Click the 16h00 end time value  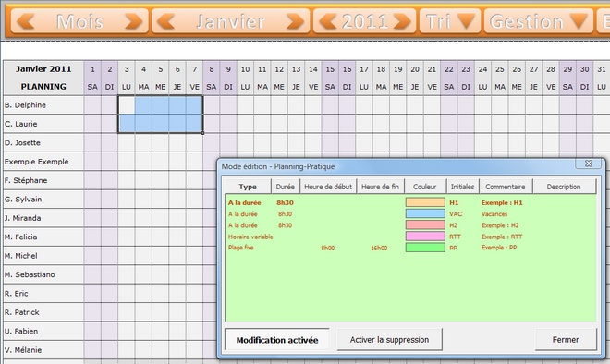tap(379, 248)
